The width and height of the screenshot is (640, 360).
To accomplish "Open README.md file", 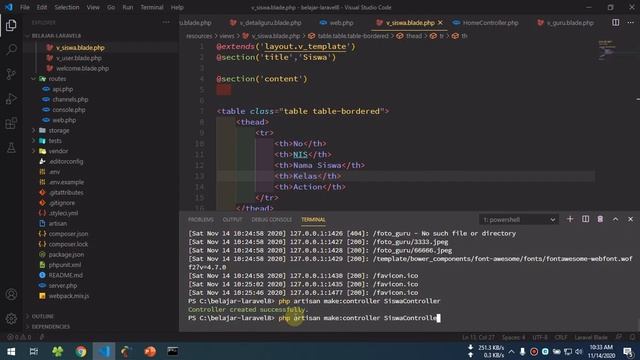I will coord(65,275).
